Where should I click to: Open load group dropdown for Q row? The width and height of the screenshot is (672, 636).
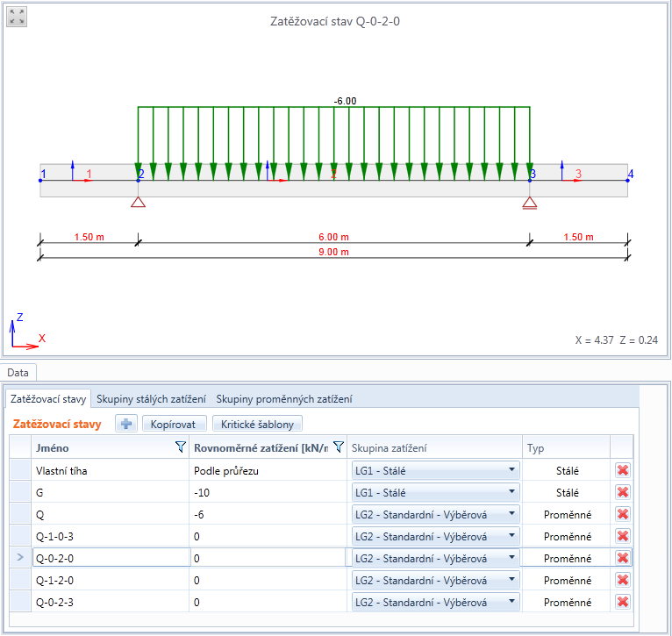(x=435, y=514)
